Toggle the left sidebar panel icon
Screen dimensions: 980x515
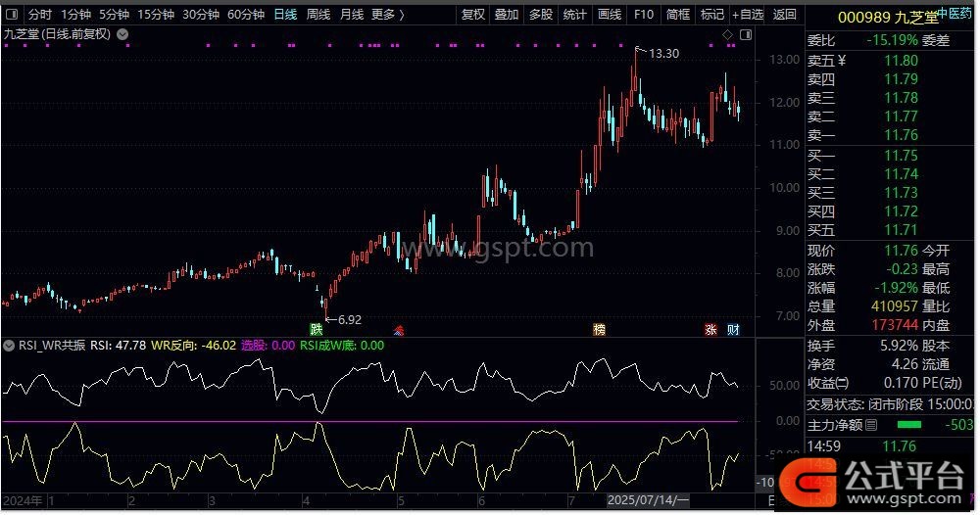click(x=11, y=14)
